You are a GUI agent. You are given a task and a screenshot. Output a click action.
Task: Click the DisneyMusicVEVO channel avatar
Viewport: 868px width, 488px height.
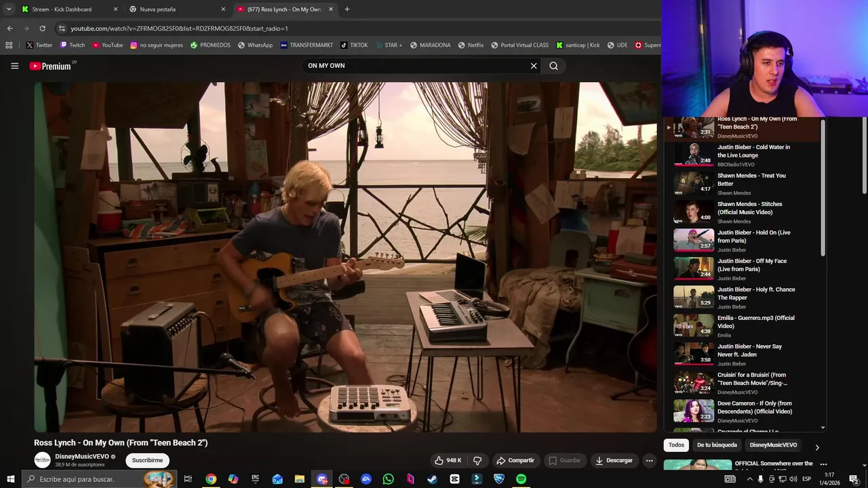click(x=43, y=460)
